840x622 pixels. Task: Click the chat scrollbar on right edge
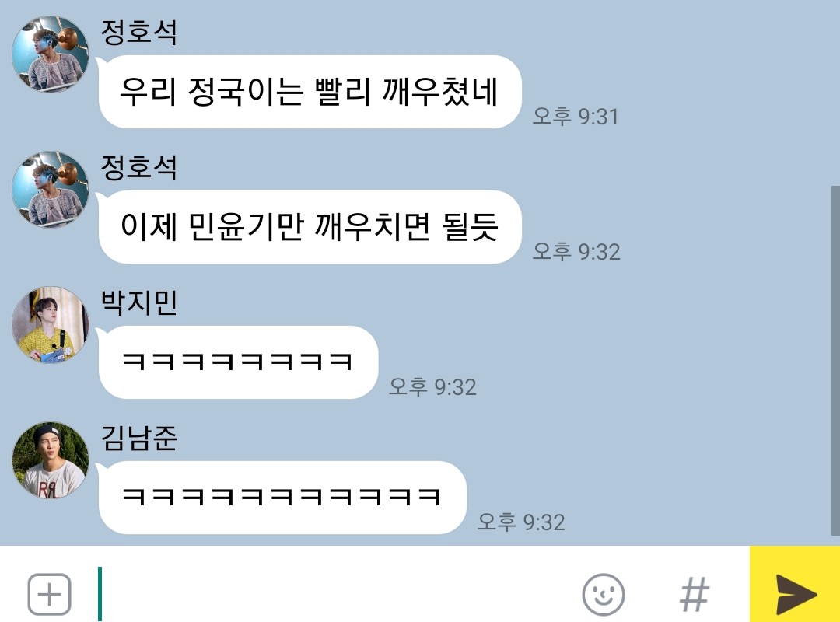click(x=835, y=360)
